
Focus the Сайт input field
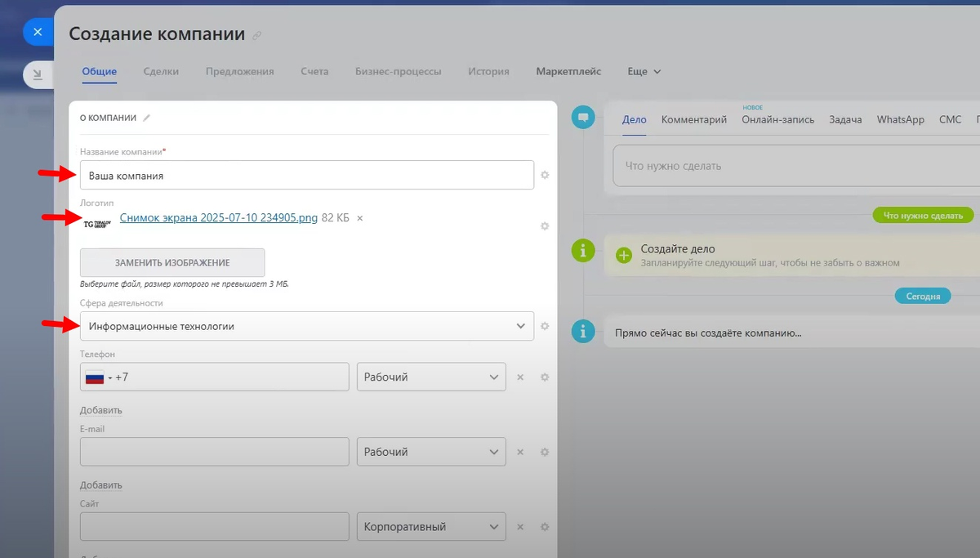point(215,527)
